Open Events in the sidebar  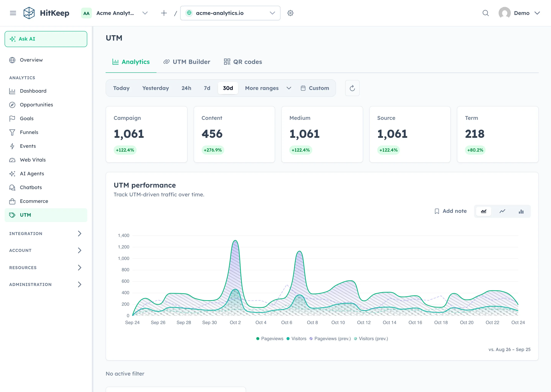point(46,146)
